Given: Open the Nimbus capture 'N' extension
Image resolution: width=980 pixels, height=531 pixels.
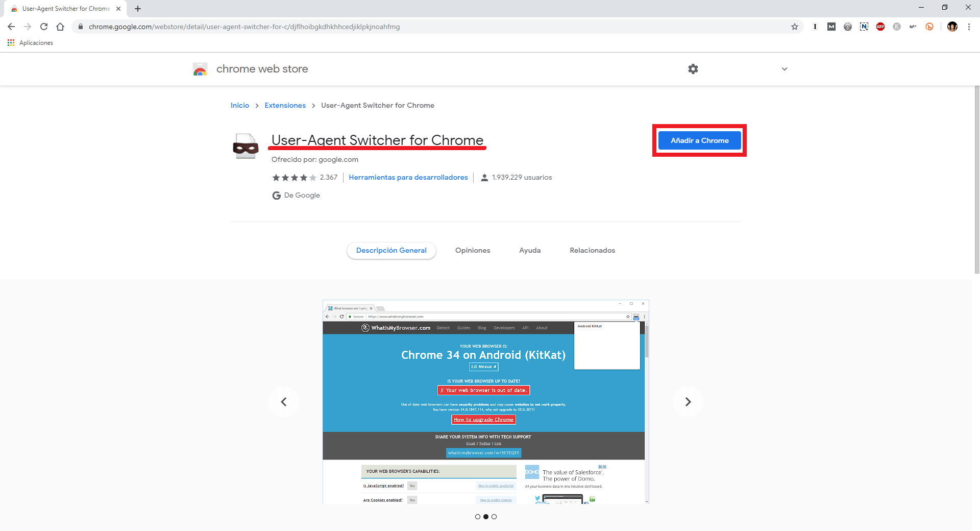Looking at the screenshot, I should [864, 27].
